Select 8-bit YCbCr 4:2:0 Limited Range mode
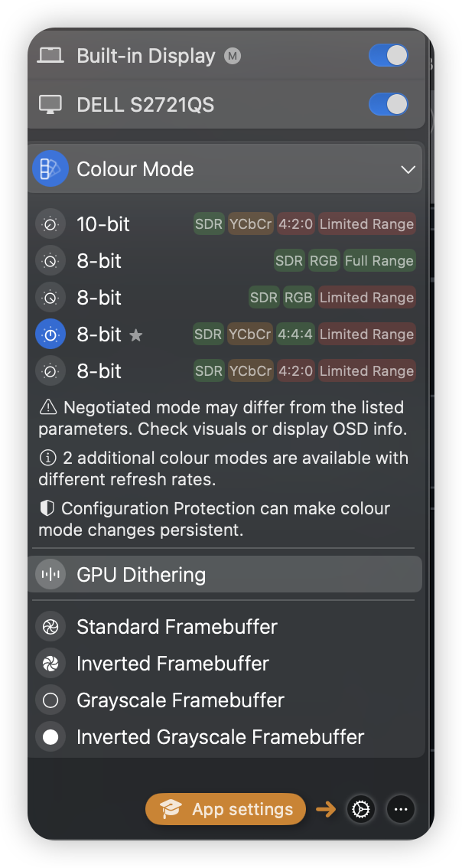Screen dimensions: 462x868 click(x=226, y=371)
